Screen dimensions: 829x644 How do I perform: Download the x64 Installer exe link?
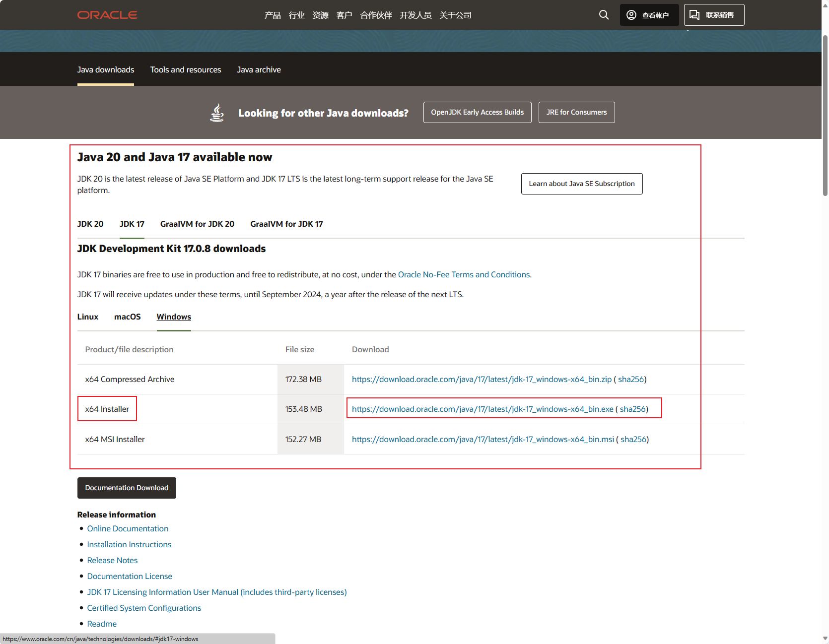click(x=483, y=409)
